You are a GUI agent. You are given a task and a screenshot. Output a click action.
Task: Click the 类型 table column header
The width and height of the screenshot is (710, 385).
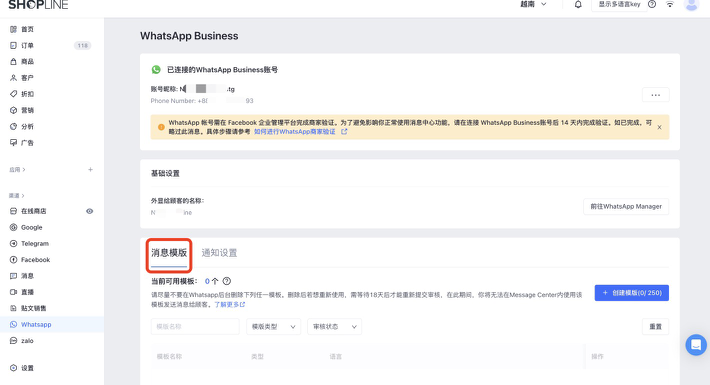pos(257,356)
